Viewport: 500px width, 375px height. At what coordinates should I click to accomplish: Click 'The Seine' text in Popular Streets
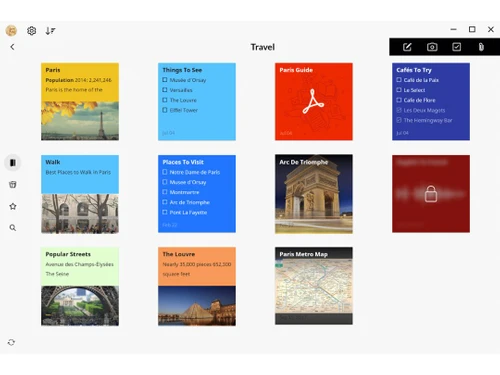point(57,274)
